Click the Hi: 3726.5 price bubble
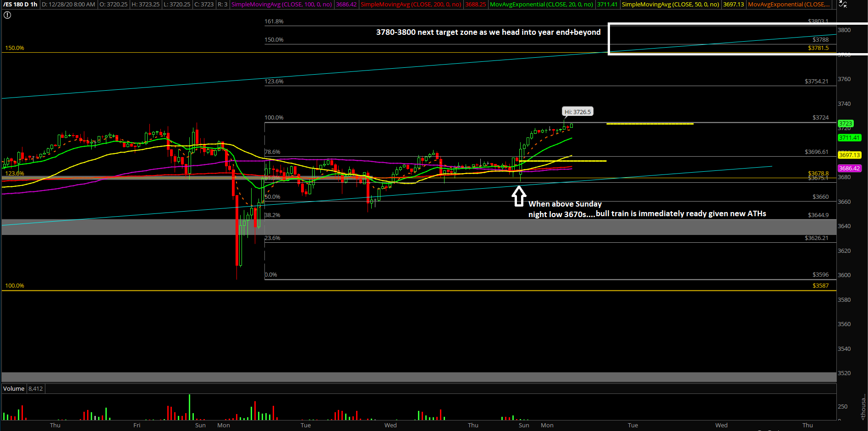The height and width of the screenshot is (431, 868). [x=577, y=112]
